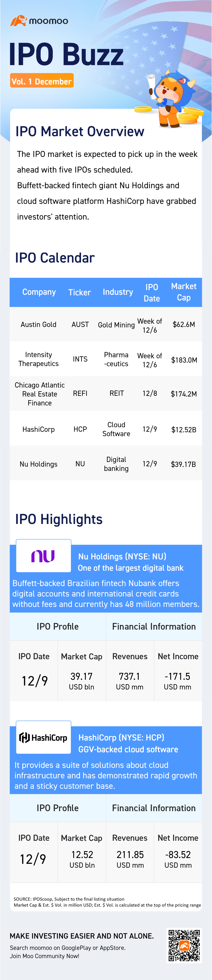Viewport: 212px width, 980px height.
Task: Open HashiCorp Financial Information tab
Action: 154,808
